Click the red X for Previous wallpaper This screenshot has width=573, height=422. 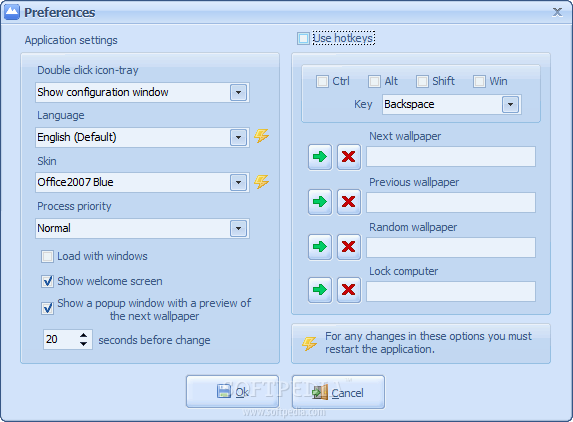[x=349, y=202]
